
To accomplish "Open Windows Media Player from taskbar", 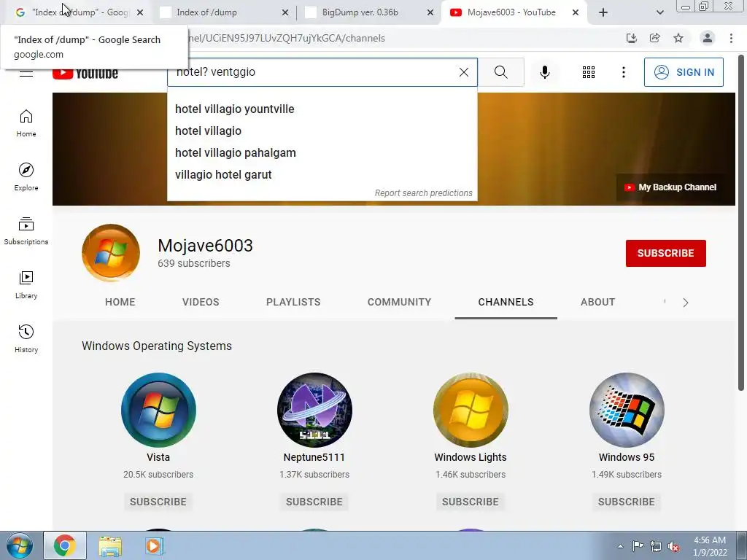I will tap(155, 546).
